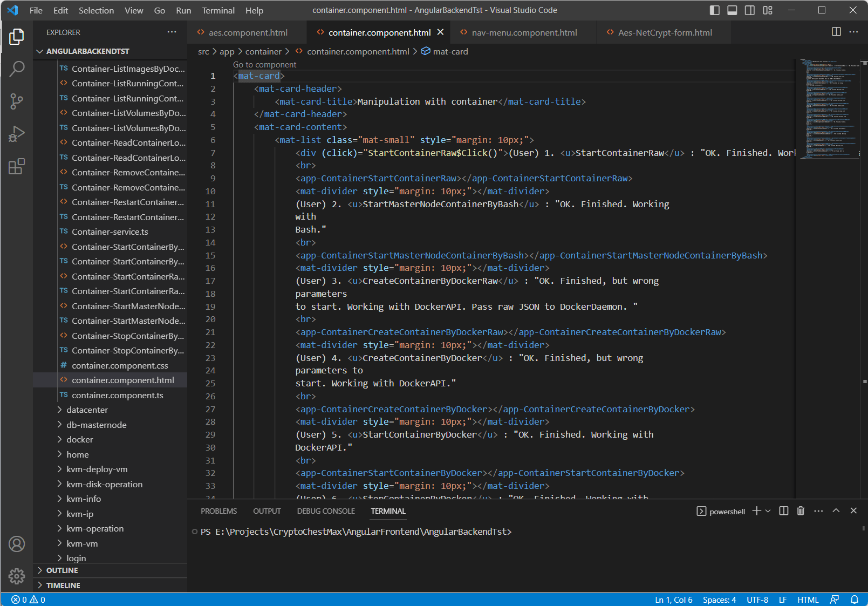Open container folder from the breadcrumb
This screenshot has width=868, height=606.
[264, 51]
